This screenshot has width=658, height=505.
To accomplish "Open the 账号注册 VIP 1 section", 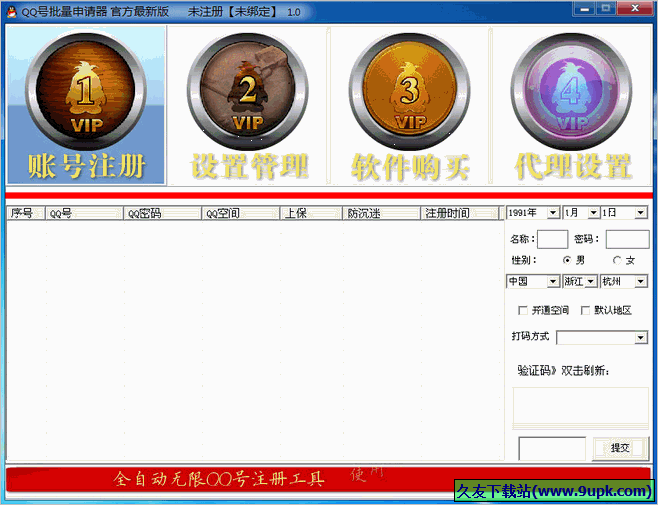I will click(86, 105).
